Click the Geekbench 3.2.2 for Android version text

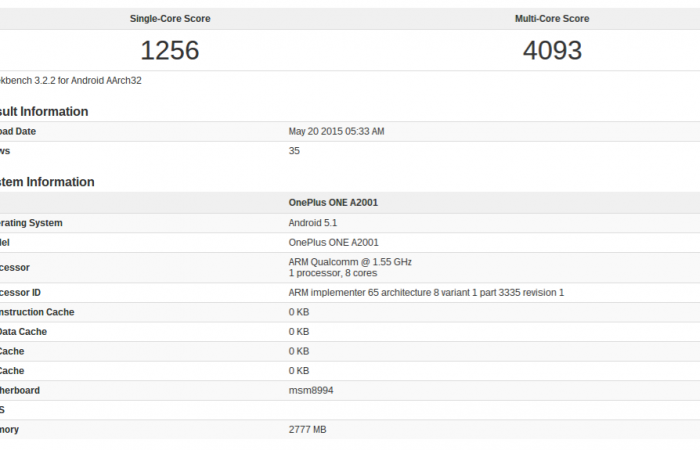coord(70,80)
